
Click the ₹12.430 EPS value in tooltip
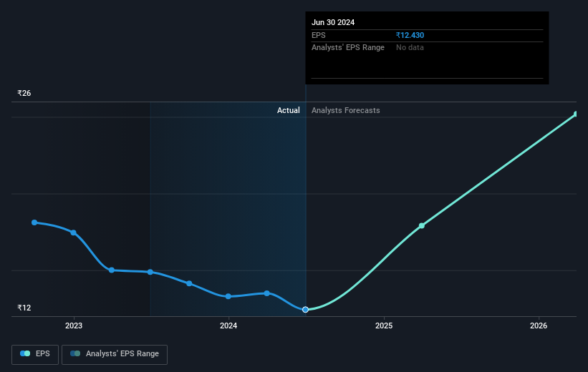pyautogui.click(x=410, y=35)
